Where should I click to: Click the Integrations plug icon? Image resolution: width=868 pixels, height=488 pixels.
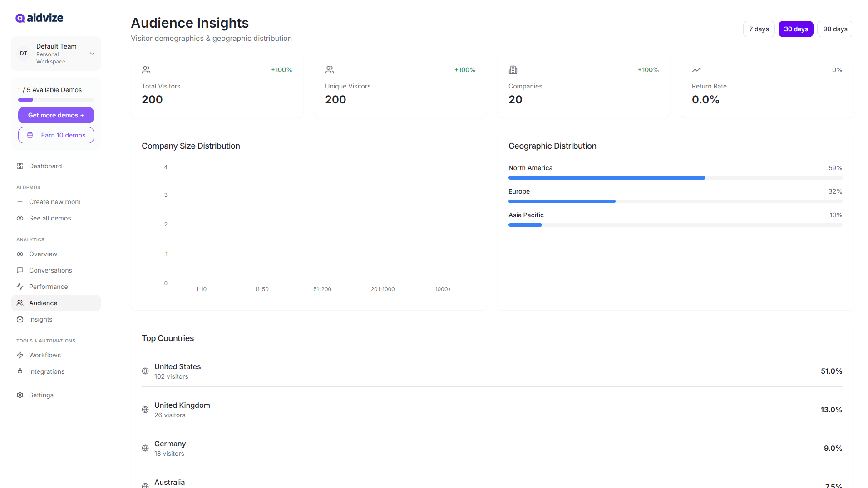[20, 371]
